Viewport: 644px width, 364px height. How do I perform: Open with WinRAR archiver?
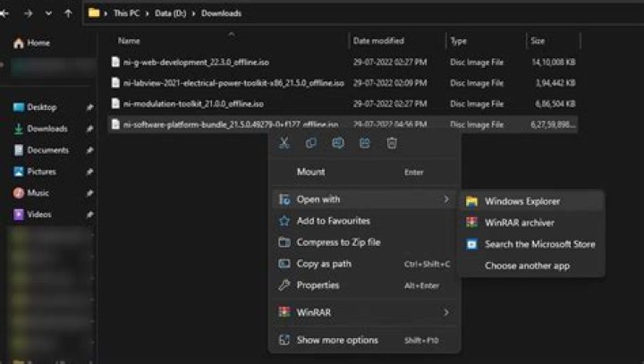pos(532,223)
